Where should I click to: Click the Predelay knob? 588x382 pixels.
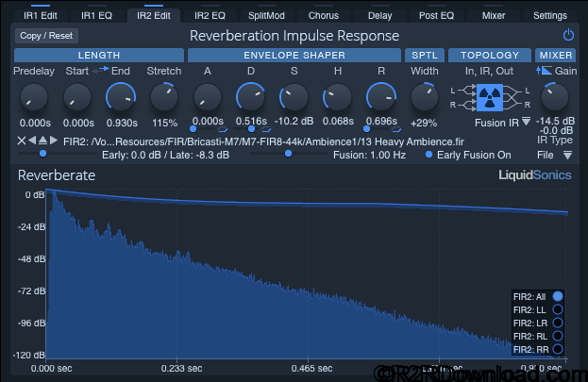point(34,97)
